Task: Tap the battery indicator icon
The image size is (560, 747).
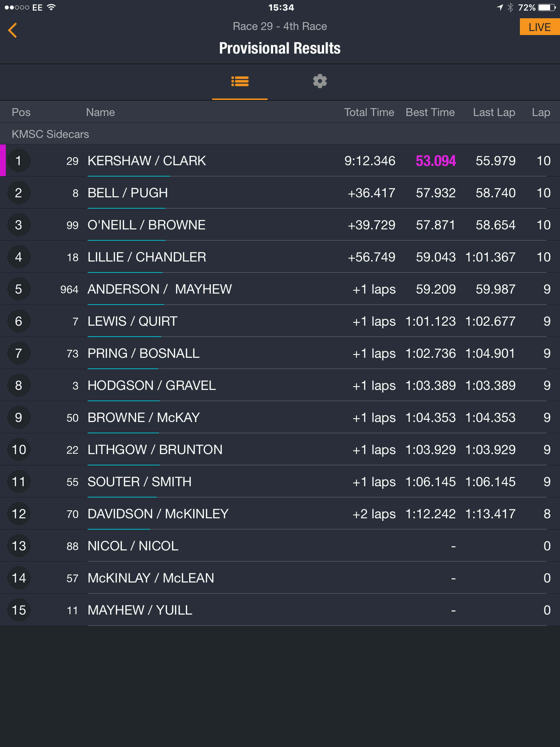Action: 547,7
